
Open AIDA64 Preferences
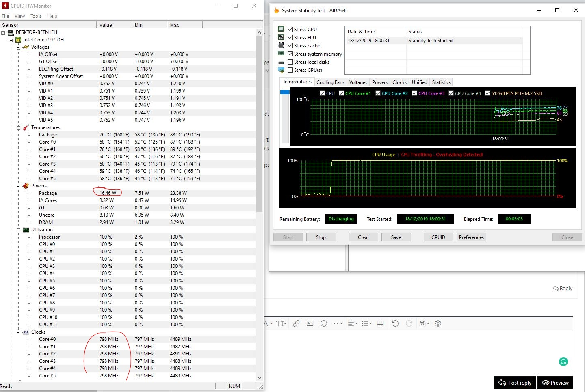pyautogui.click(x=471, y=237)
